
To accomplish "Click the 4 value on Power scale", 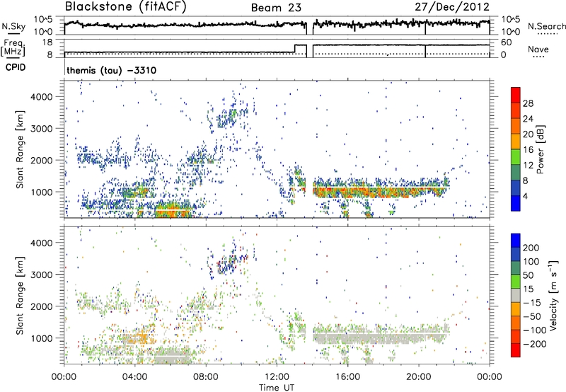I will click(526, 197).
